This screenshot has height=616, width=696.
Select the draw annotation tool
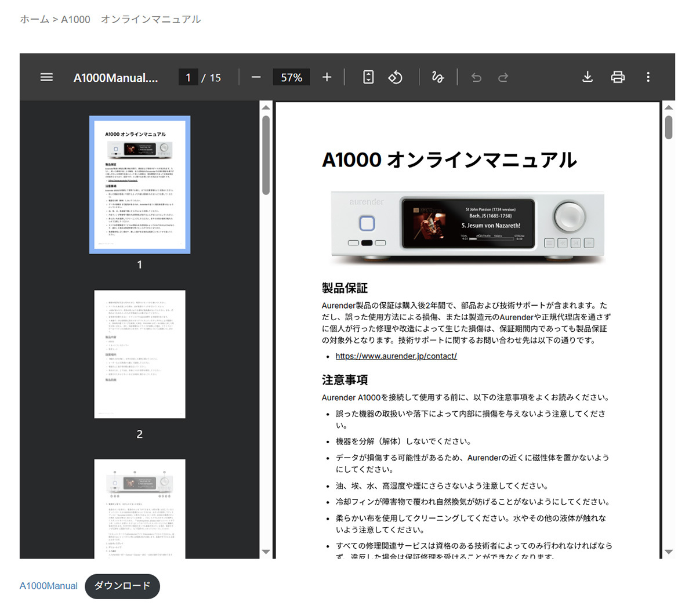pyautogui.click(x=437, y=77)
